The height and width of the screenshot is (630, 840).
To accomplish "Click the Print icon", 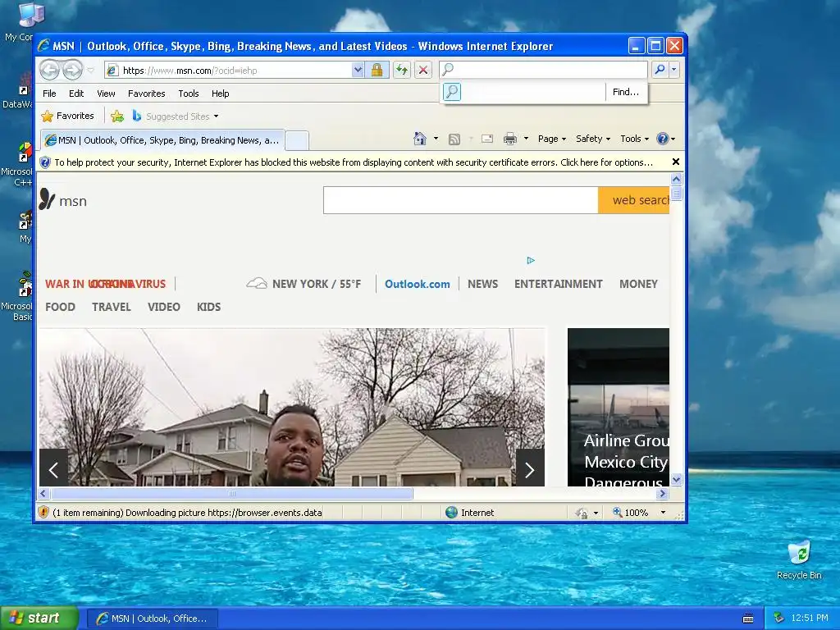I will (510, 139).
